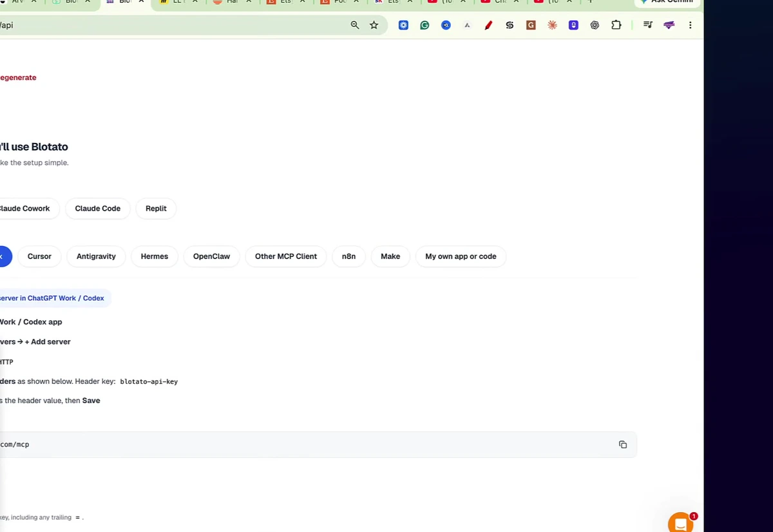Click the black S extension icon
The height and width of the screenshot is (532, 773).
tap(510, 25)
